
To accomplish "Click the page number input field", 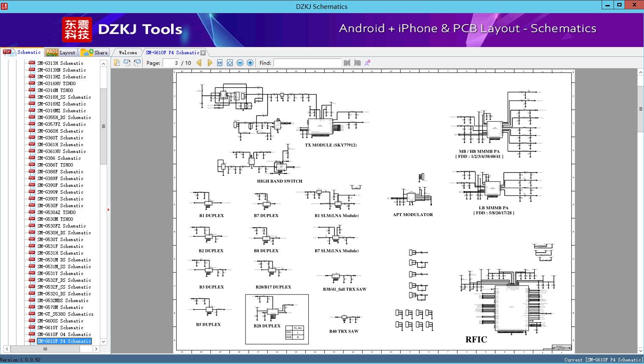I will pyautogui.click(x=171, y=63).
